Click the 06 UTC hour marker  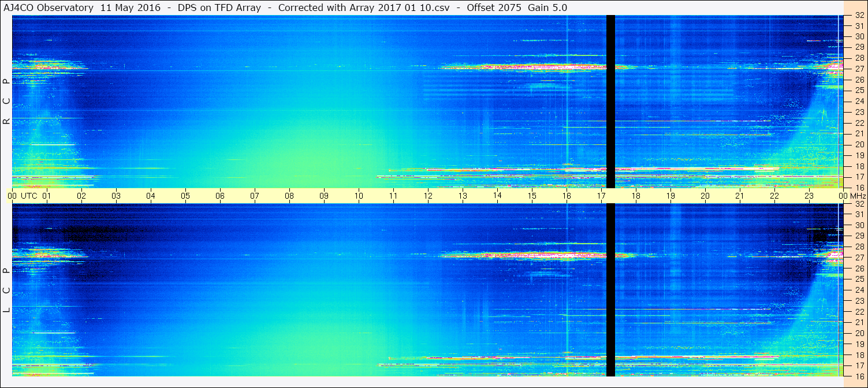point(220,196)
